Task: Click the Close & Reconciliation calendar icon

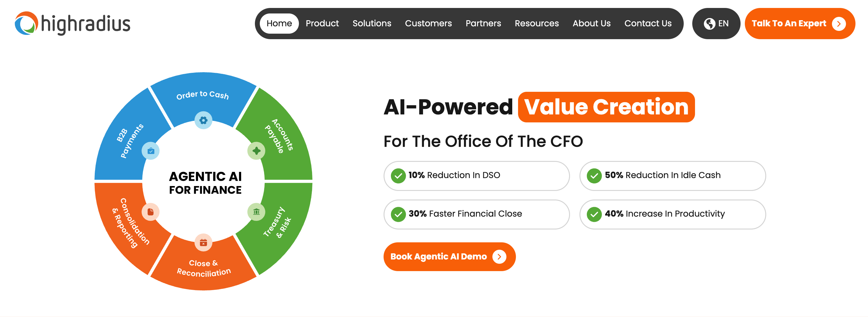Action: coord(203,242)
